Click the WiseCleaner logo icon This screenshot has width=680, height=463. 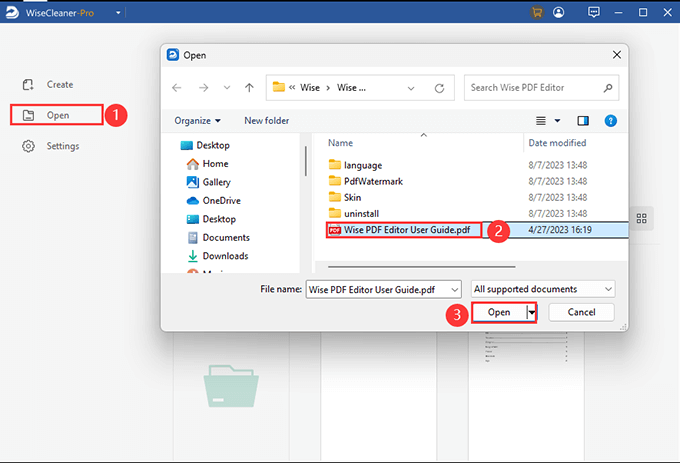12,12
